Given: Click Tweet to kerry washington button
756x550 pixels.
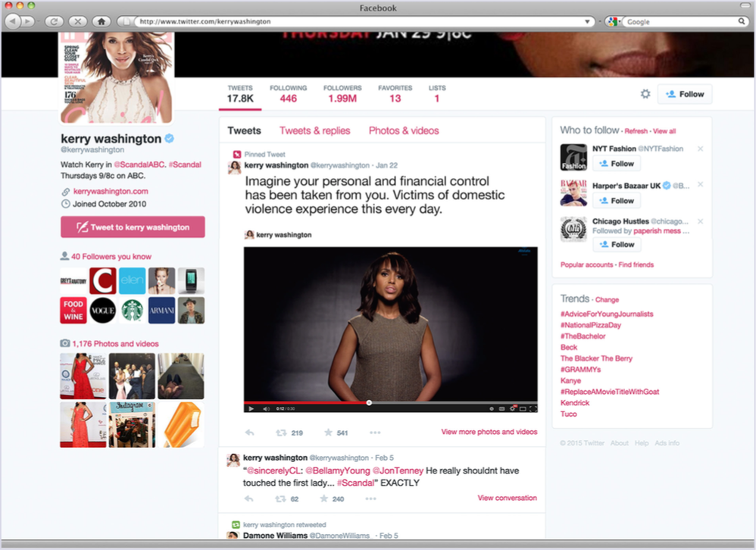Looking at the screenshot, I should 133,227.
